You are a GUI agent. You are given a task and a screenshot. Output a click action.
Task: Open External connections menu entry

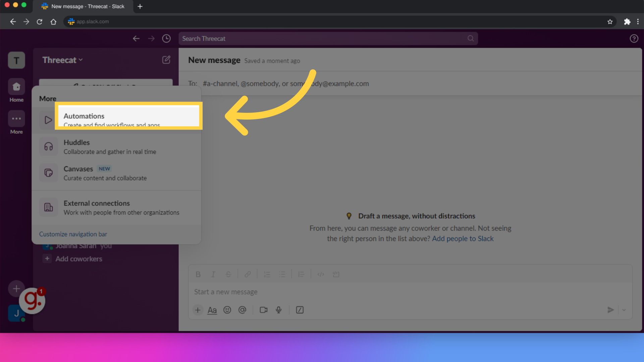[116, 207]
